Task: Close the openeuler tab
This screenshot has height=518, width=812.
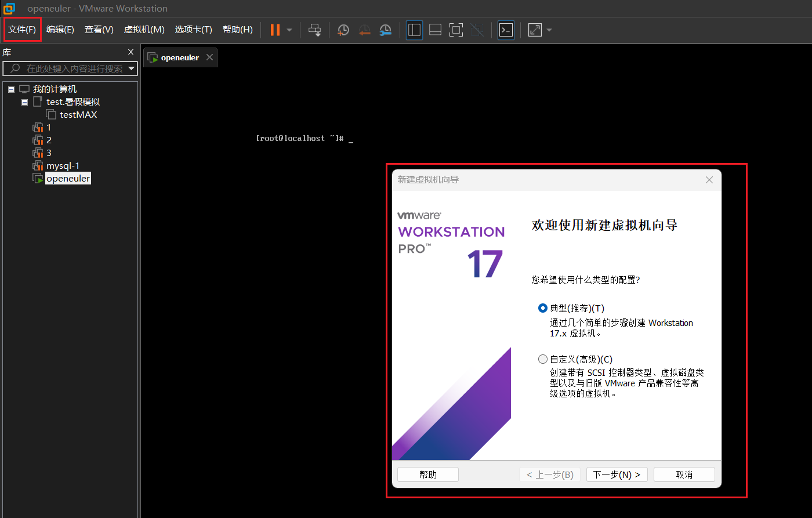Action: (x=209, y=57)
